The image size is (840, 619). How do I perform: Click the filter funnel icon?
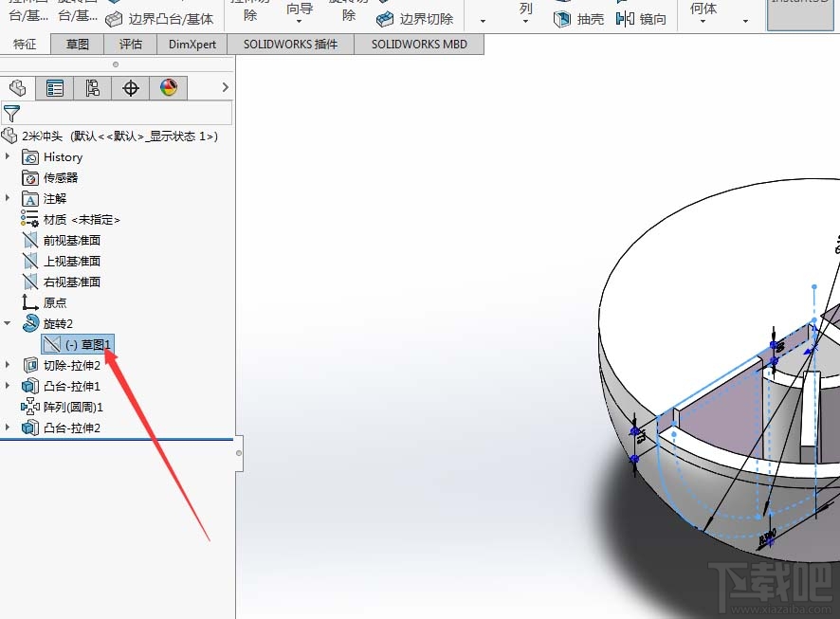12,112
